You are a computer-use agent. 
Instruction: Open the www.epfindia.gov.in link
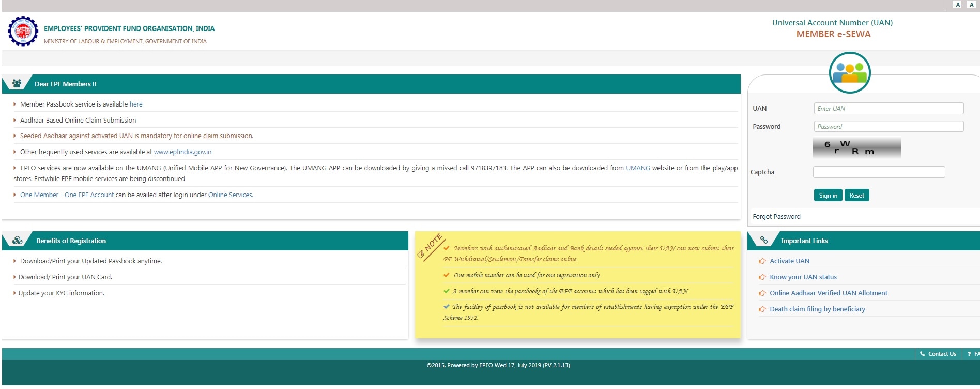[x=182, y=152]
